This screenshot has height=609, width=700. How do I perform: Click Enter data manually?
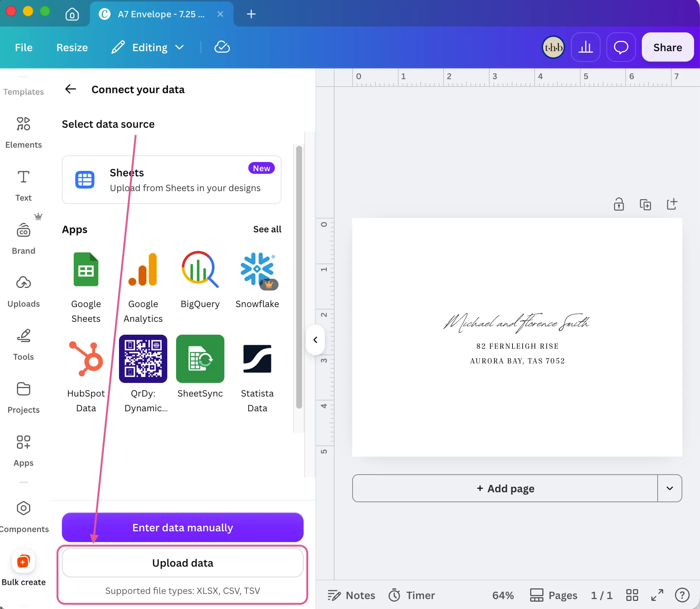click(183, 527)
